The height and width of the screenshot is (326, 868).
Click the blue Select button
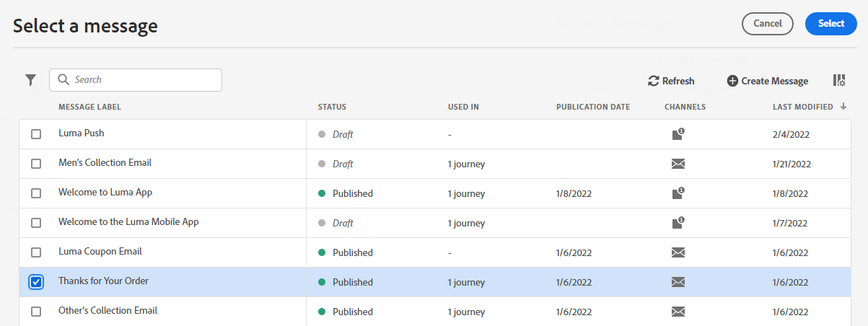coord(831,23)
